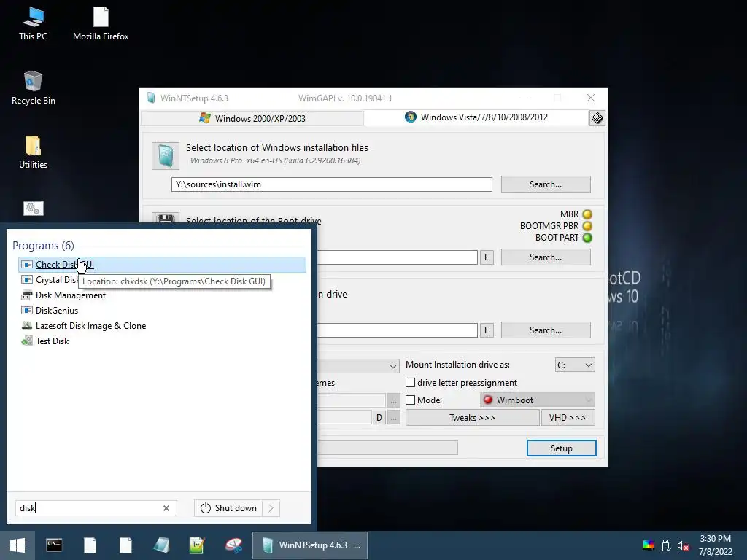Launch Crystal Disk program from results
747x560 pixels.
coord(57,279)
